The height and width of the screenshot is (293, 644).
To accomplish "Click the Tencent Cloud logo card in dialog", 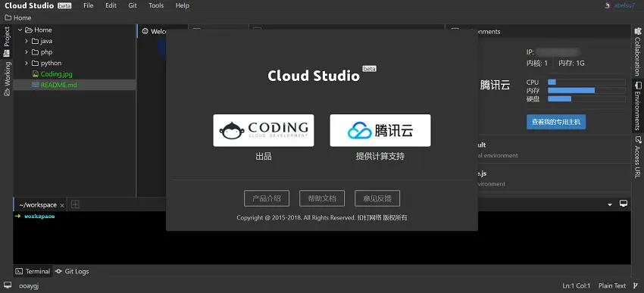I will coord(380,130).
